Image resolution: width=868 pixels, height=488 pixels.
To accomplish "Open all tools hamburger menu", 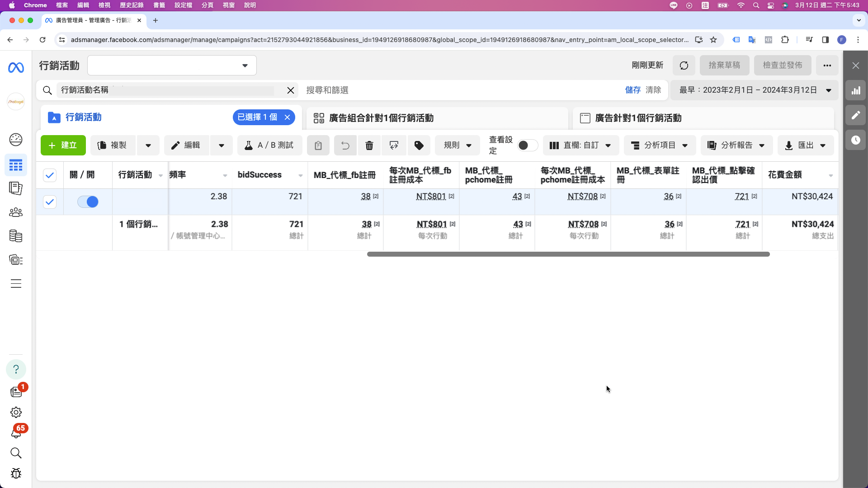I will tap(16, 284).
